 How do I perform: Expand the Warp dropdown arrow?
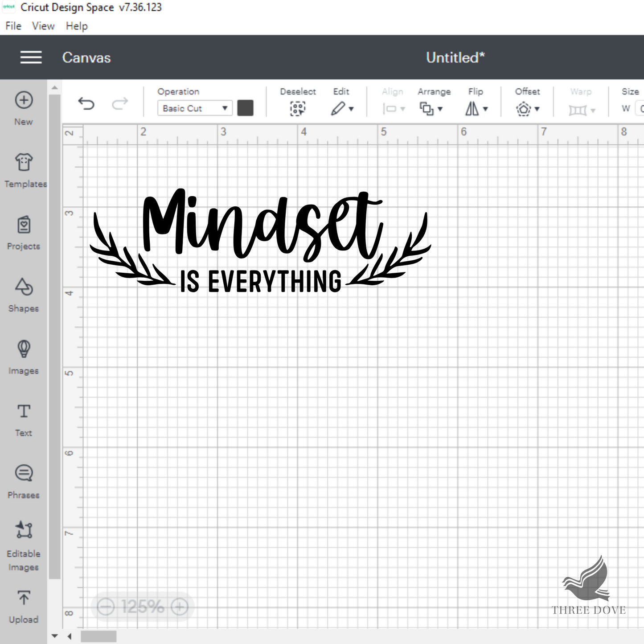(593, 110)
